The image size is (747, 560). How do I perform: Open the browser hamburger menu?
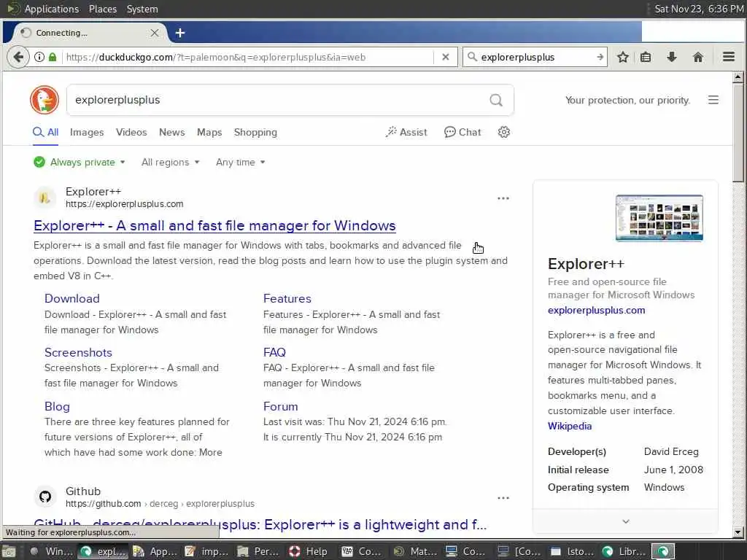[x=729, y=57]
